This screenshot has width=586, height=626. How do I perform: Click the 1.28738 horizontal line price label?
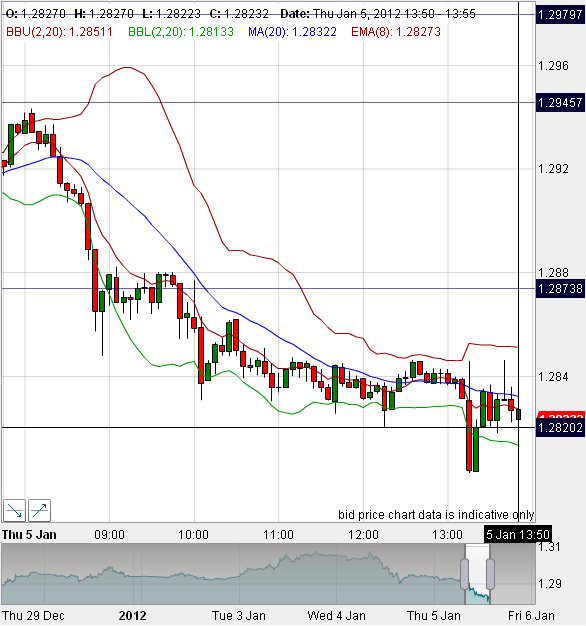[560, 288]
